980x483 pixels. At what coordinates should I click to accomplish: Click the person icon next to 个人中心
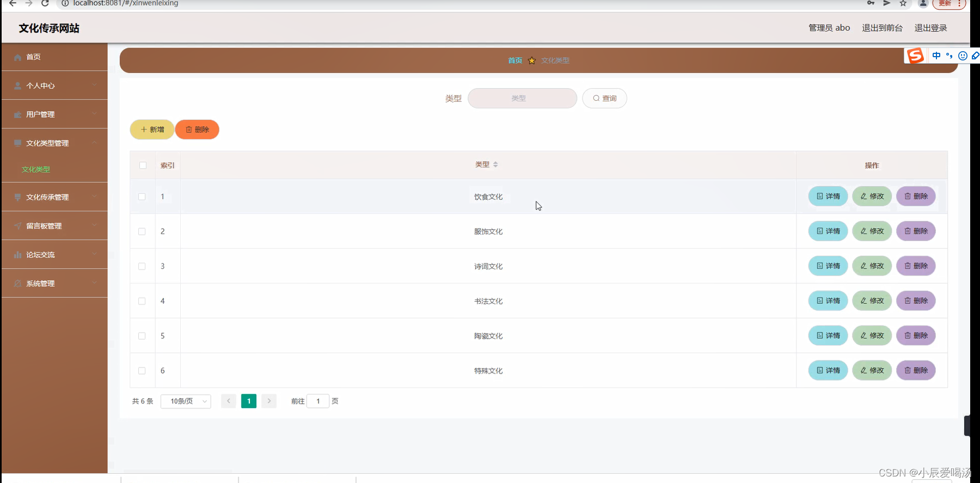(17, 86)
